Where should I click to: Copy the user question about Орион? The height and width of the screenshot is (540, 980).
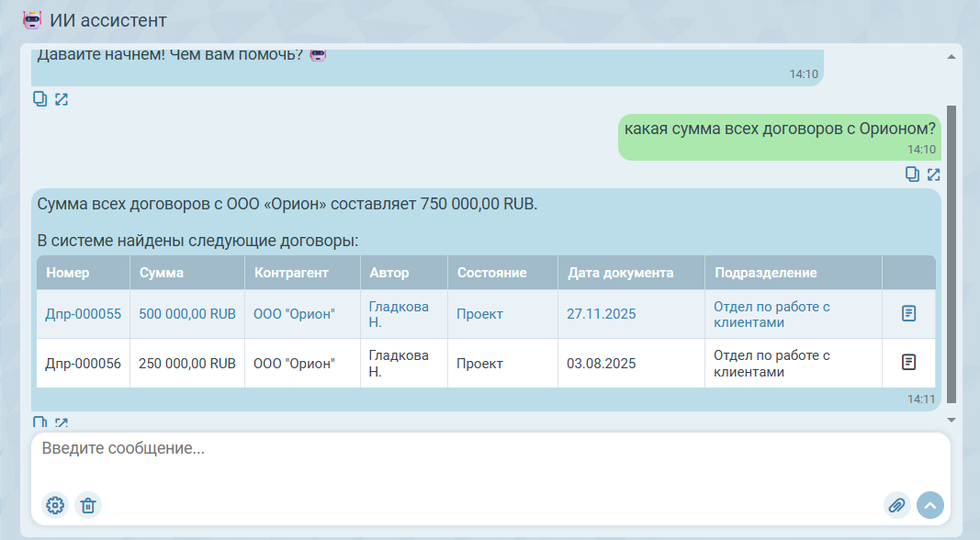(x=912, y=174)
